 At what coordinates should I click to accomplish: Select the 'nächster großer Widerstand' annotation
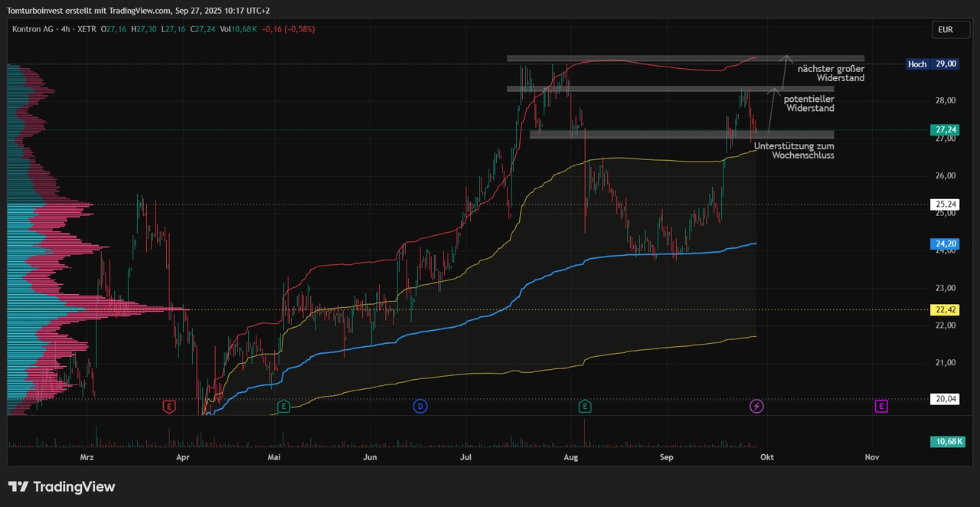831,74
